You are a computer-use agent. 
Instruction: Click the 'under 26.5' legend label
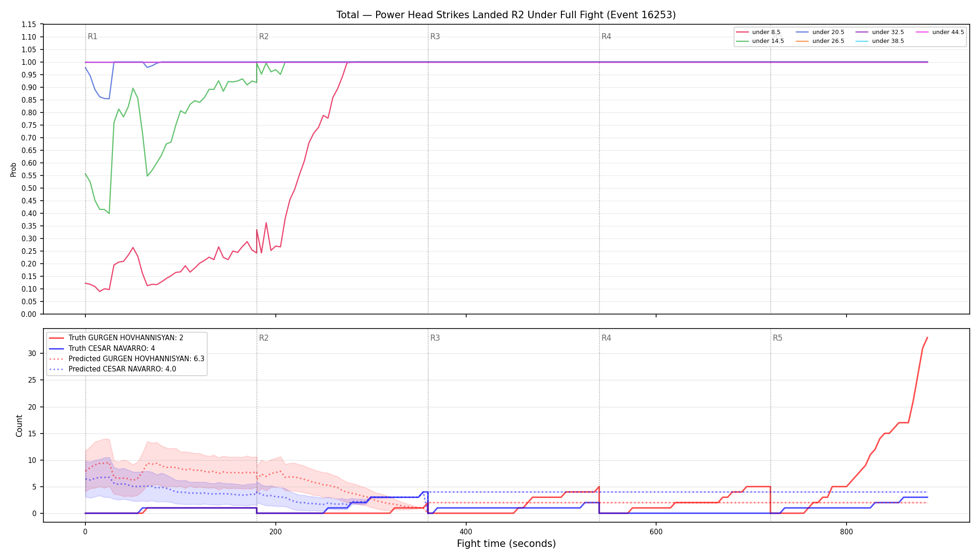click(828, 41)
